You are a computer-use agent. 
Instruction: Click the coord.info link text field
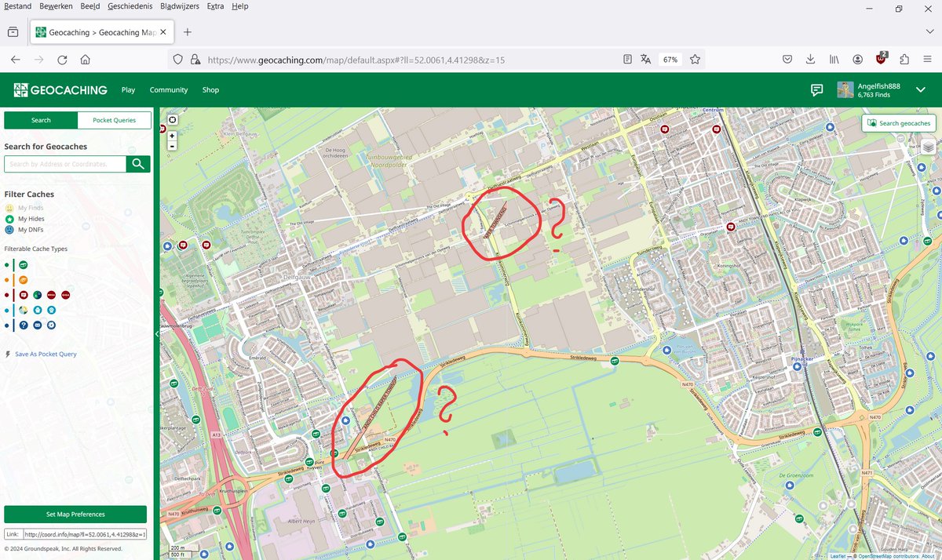pyautogui.click(x=85, y=534)
